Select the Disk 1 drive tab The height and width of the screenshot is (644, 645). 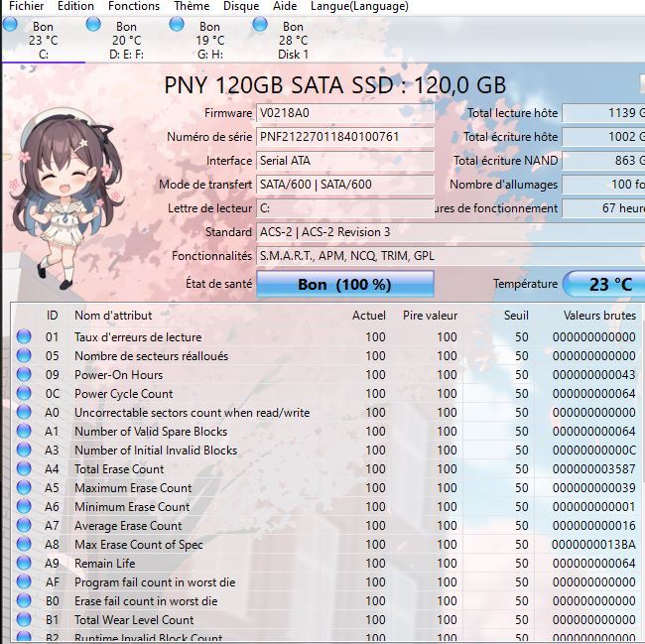pos(293,40)
